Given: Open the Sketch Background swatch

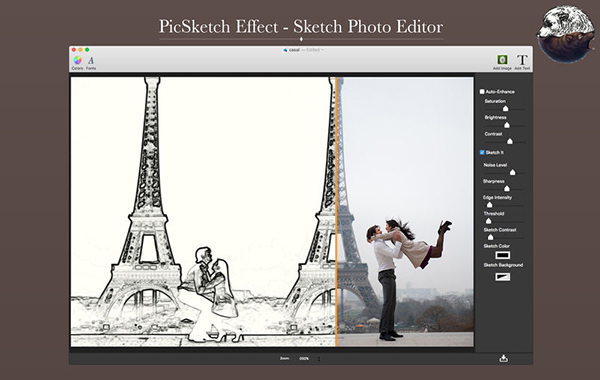Looking at the screenshot, I should point(502,277).
